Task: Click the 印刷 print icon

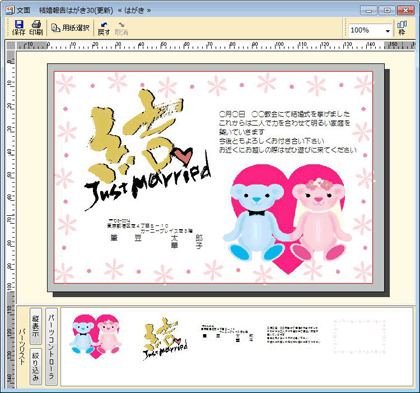Action: pos(36,28)
